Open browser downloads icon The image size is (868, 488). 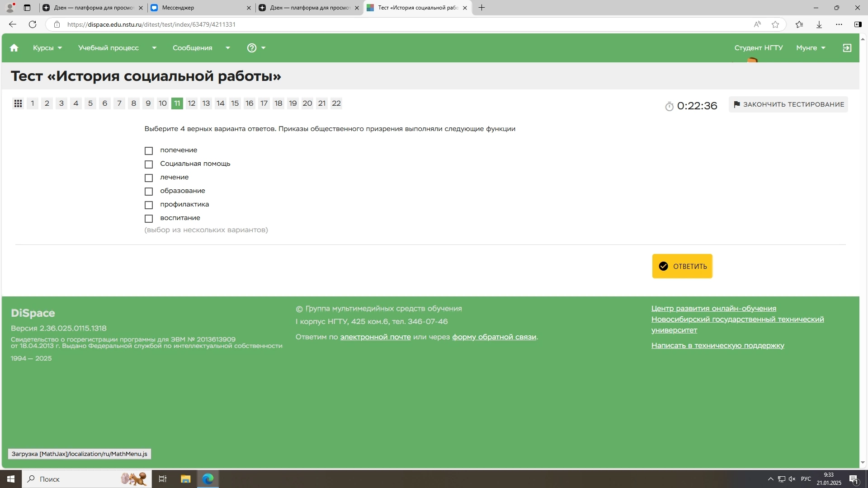click(819, 24)
